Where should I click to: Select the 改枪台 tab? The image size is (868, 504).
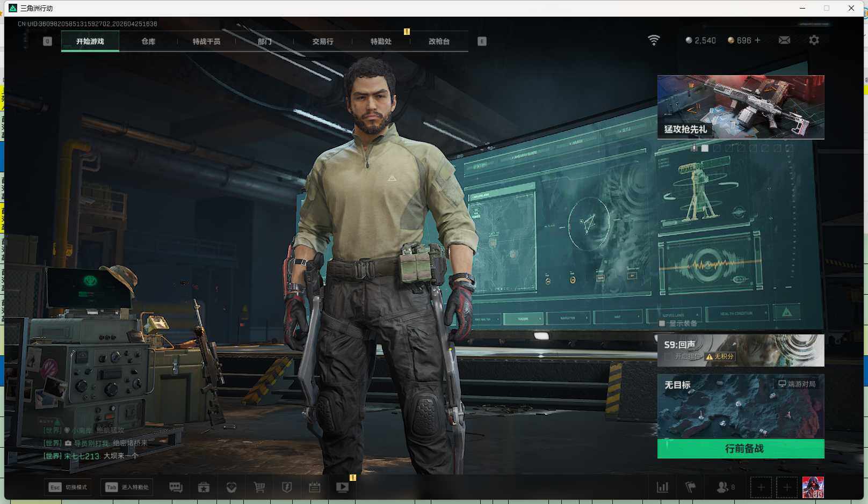coord(439,41)
